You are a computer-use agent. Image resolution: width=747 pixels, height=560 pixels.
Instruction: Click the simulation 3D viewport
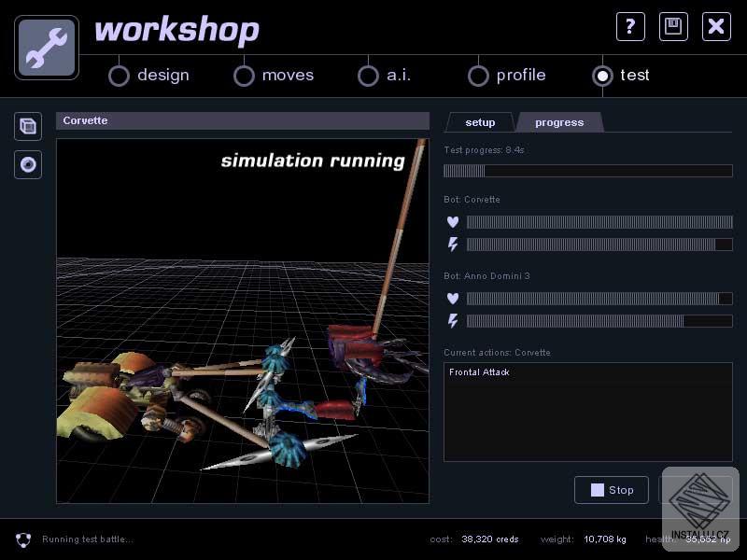(x=243, y=321)
